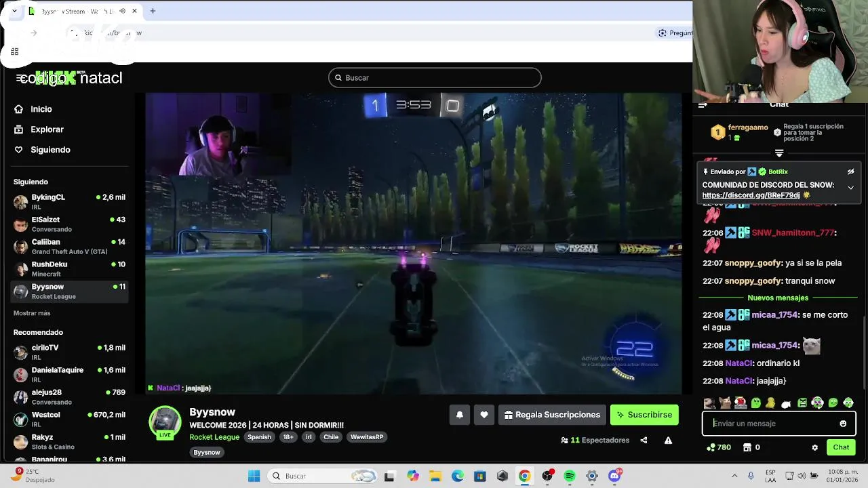Select the 18+ tag
Screen dimensions: 868x488
pyautogui.click(x=288, y=437)
